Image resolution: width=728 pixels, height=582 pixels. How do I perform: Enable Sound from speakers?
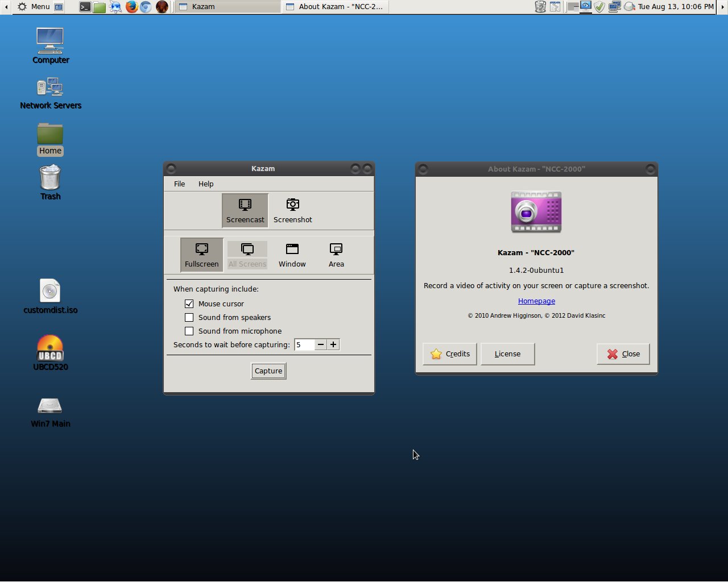tap(189, 317)
